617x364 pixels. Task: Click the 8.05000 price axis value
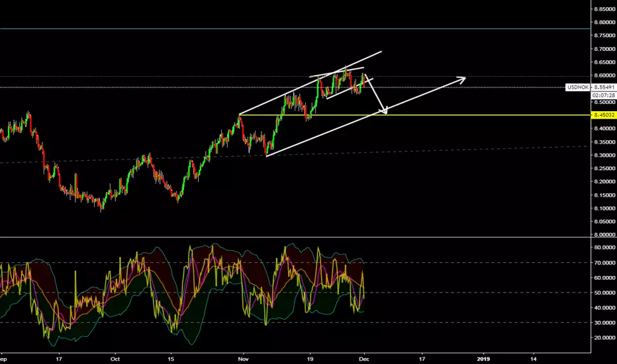(x=605, y=222)
